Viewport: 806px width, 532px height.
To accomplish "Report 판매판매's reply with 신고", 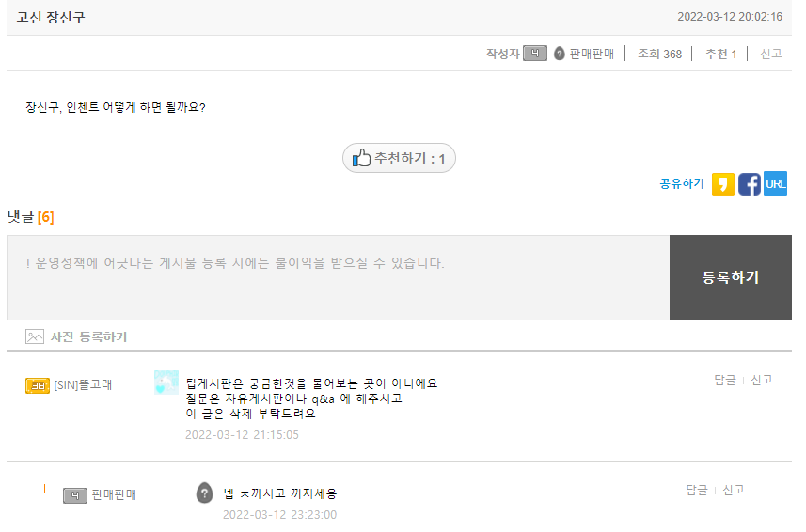I will pyautogui.click(x=734, y=490).
